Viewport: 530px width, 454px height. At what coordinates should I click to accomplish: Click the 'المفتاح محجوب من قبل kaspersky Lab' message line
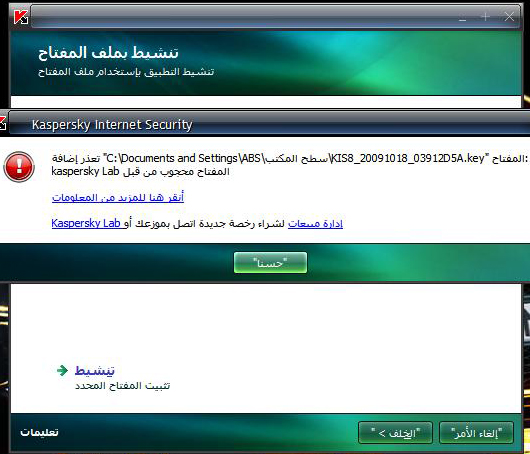[x=140, y=172]
